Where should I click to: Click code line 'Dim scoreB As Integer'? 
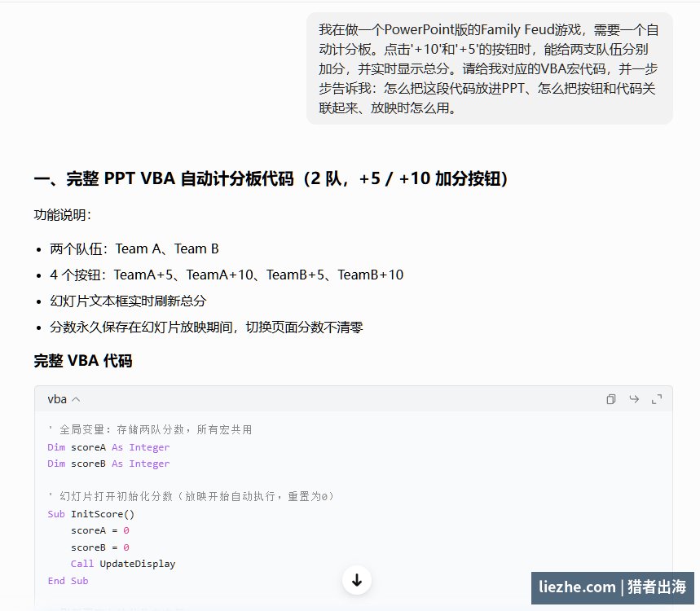[x=108, y=464]
